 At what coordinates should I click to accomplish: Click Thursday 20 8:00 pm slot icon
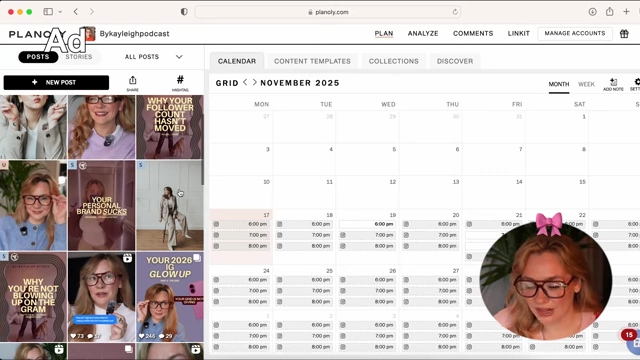tap(406, 246)
